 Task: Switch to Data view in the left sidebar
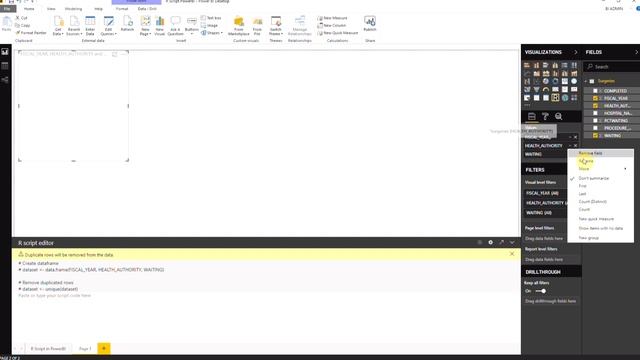point(5,66)
